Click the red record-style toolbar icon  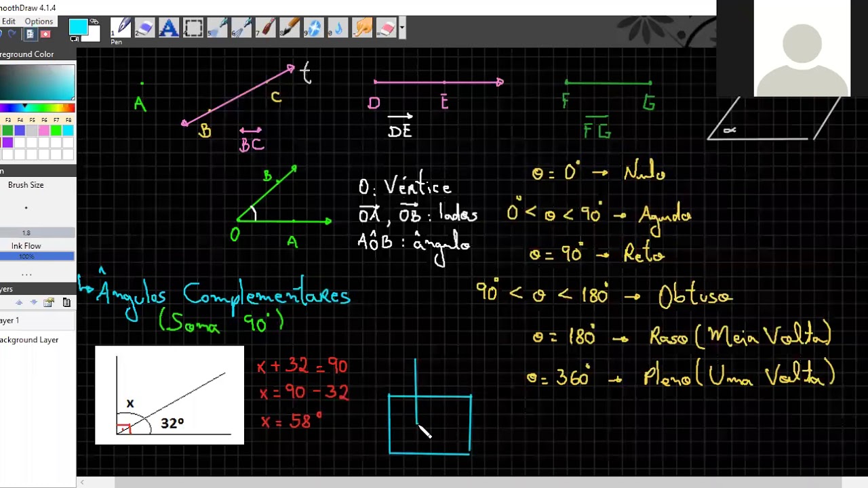click(45, 34)
